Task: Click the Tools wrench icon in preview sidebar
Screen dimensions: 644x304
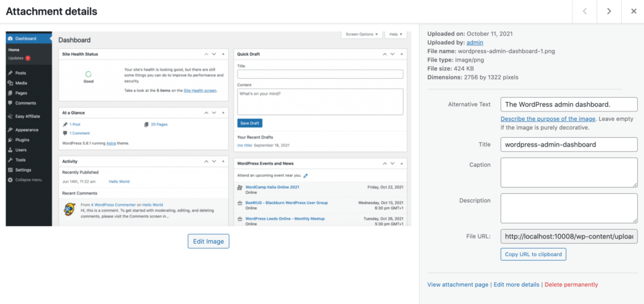Action: click(x=10, y=160)
